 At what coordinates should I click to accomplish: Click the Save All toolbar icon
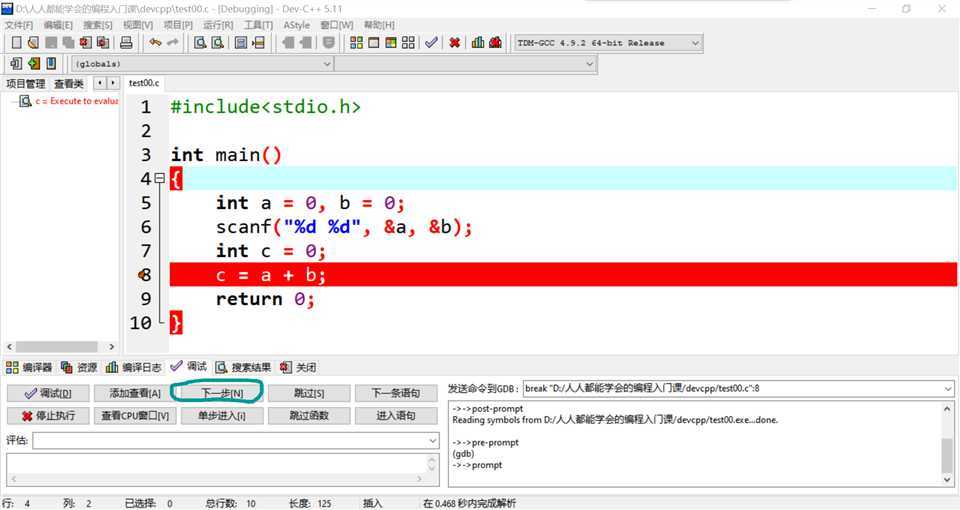tap(69, 42)
